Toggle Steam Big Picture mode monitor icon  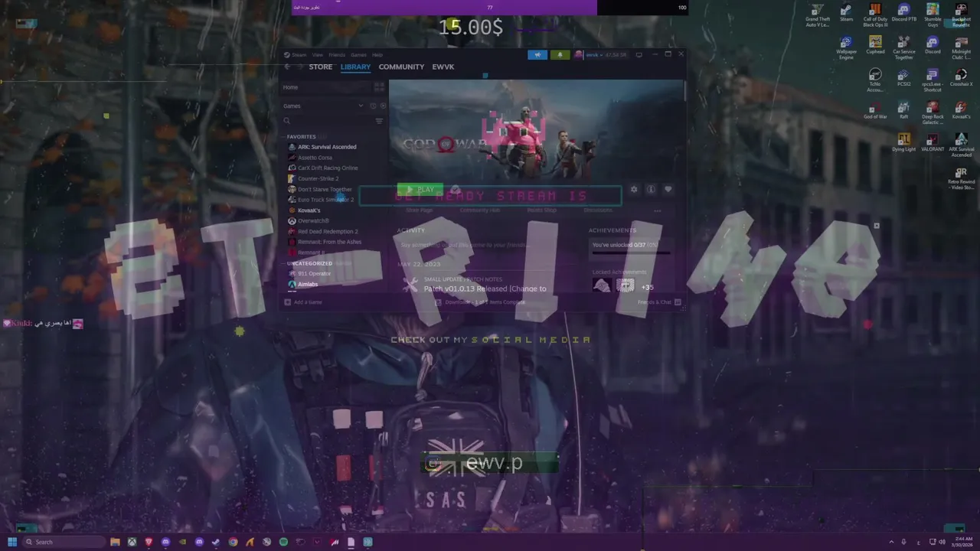point(639,54)
